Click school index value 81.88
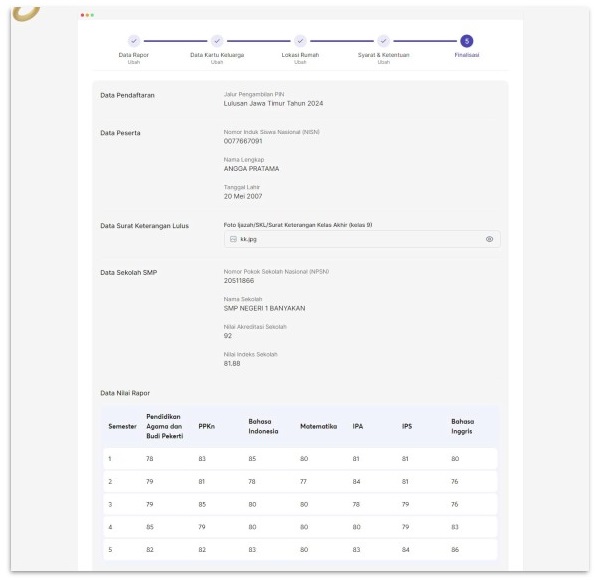 click(232, 363)
